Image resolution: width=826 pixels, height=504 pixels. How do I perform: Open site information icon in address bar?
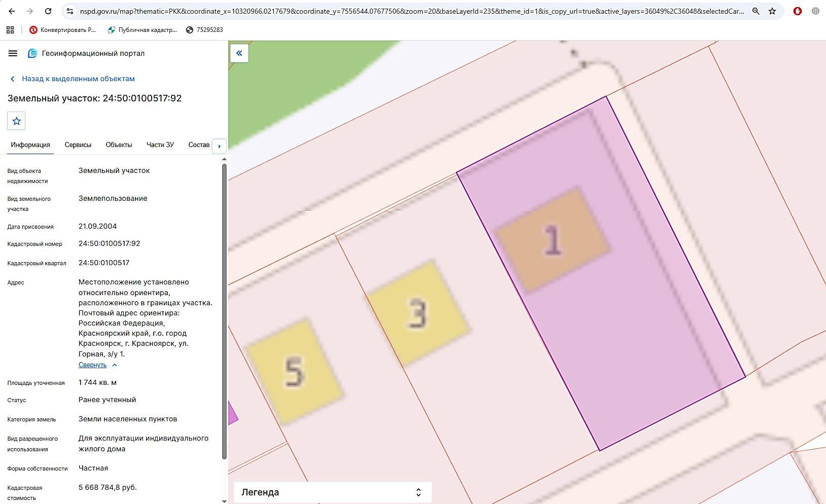70,11
